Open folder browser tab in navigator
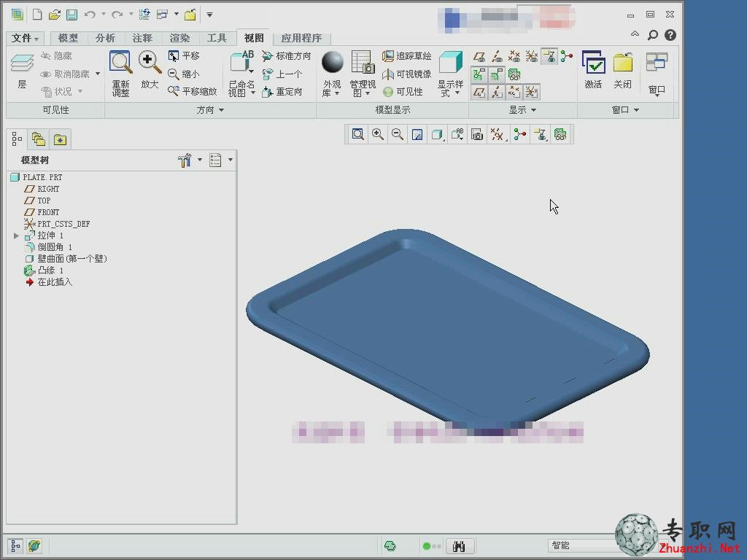The image size is (747, 560). [38, 139]
